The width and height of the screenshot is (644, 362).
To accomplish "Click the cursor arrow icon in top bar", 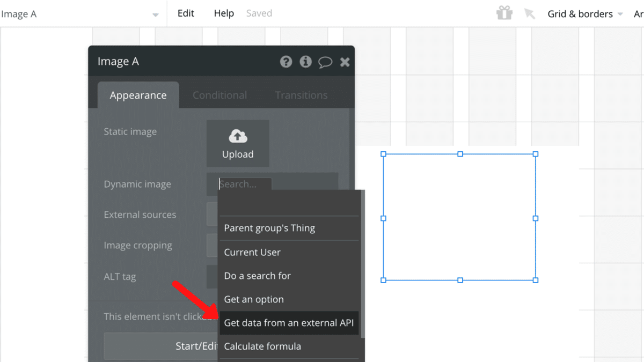I will click(x=530, y=13).
